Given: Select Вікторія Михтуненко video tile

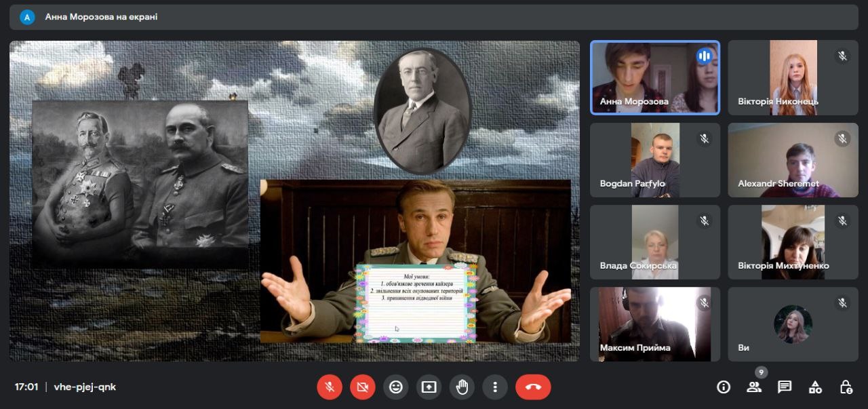Looking at the screenshot, I should (793, 242).
